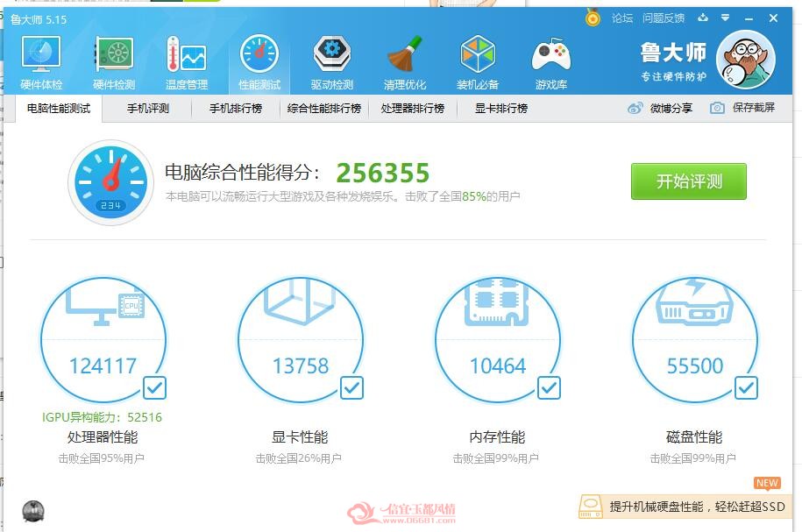The height and width of the screenshot is (532, 802).
Task: Open the 驱动检测 driver detection section
Action: (332, 62)
